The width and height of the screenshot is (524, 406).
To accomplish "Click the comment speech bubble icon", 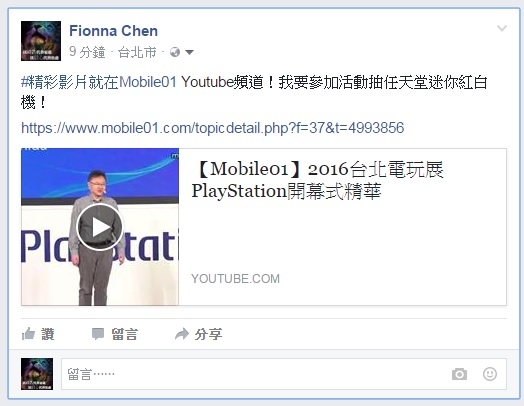I will click(x=98, y=334).
